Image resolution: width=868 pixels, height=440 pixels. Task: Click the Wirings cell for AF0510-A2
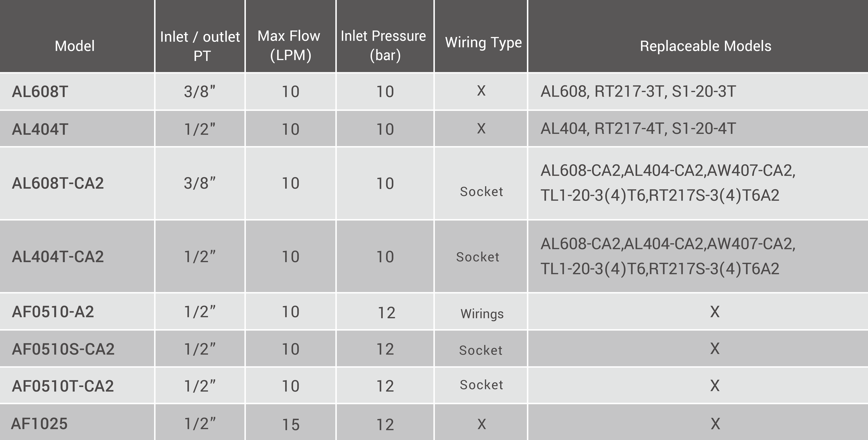click(x=482, y=314)
